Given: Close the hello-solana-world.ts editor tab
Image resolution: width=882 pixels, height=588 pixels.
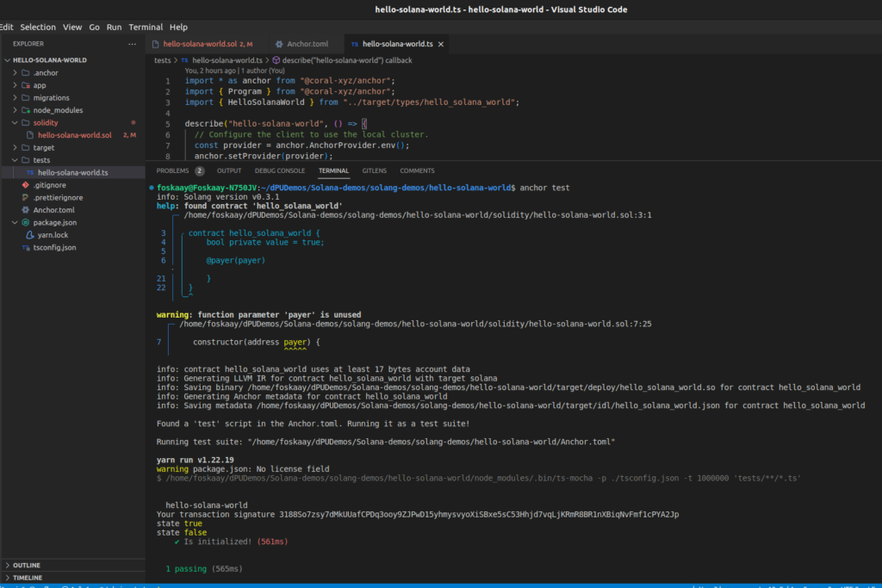Looking at the screenshot, I should coord(441,44).
